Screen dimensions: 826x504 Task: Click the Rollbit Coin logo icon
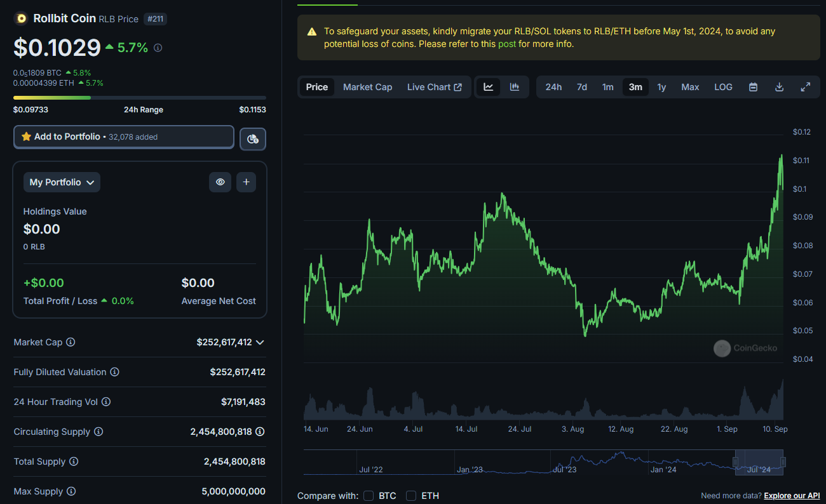point(21,18)
